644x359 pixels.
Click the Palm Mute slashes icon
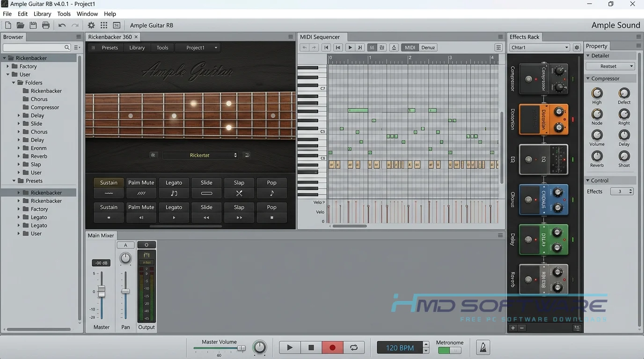[141, 193]
